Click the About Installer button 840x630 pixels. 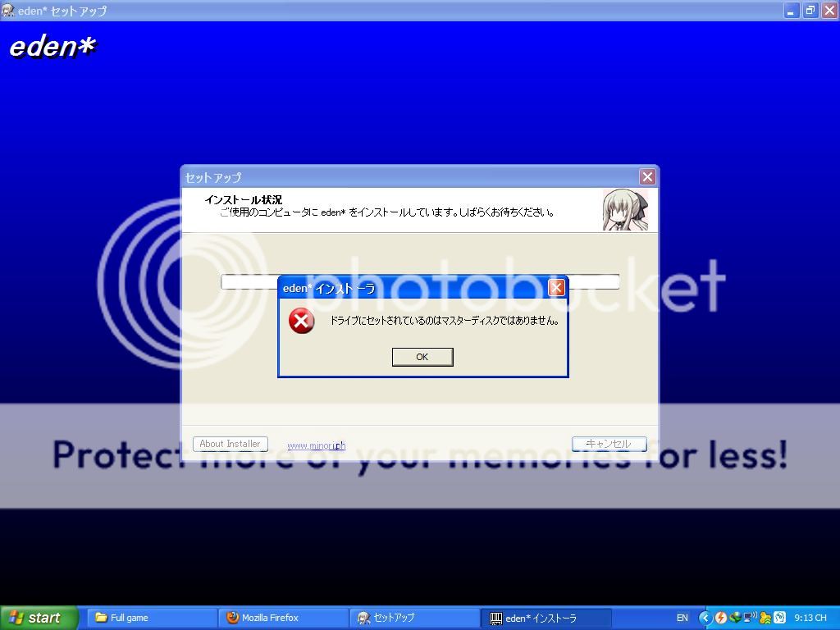[x=230, y=444]
